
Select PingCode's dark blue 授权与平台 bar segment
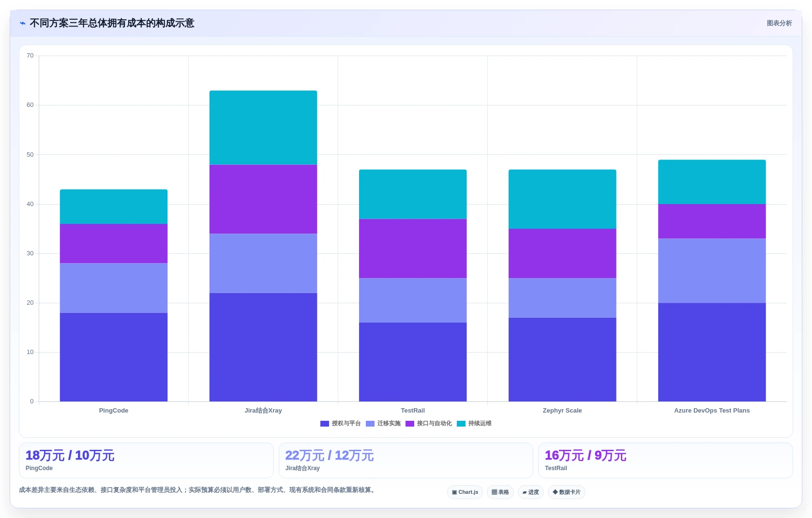pyautogui.click(x=114, y=357)
